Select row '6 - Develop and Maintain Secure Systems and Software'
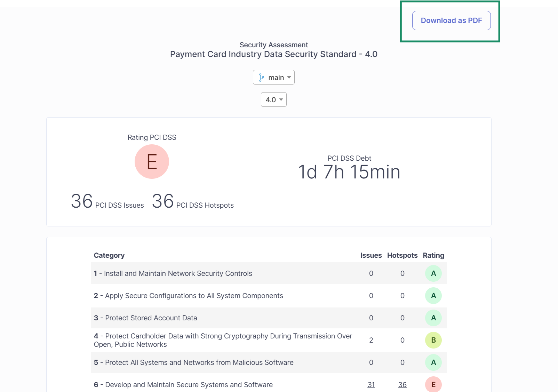The width and height of the screenshot is (558, 392). pyautogui.click(x=269, y=383)
